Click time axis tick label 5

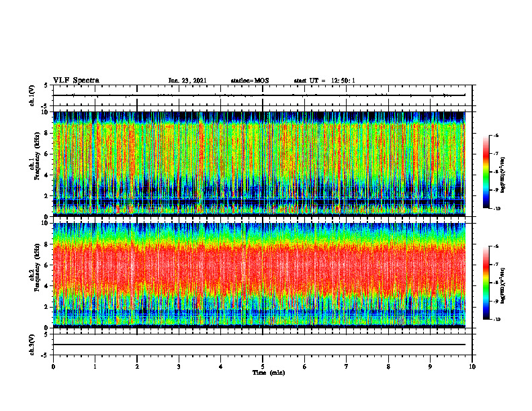coord(263,367)
